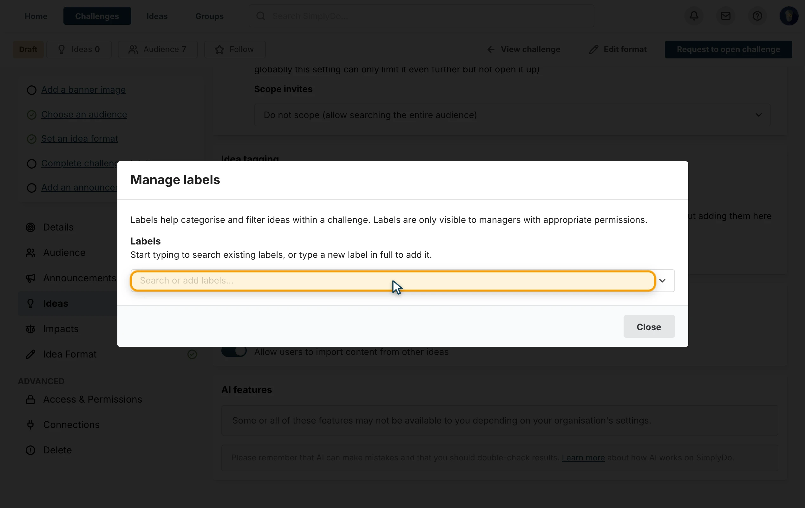Click the Ideas 0 counter button
This screenshot has width=812, height=508.
tap(79, 50)
